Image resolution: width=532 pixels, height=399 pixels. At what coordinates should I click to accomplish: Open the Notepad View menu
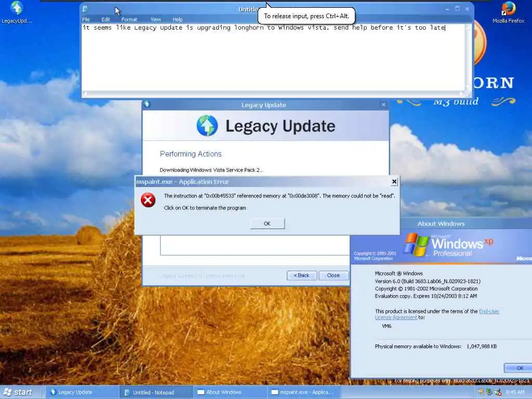click(155, 19)
